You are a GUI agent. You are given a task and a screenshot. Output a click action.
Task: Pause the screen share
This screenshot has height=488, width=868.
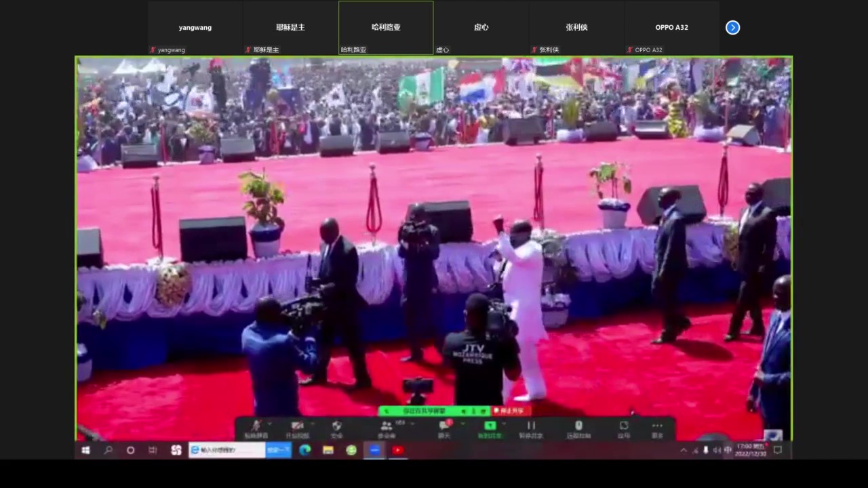point(531,427)
